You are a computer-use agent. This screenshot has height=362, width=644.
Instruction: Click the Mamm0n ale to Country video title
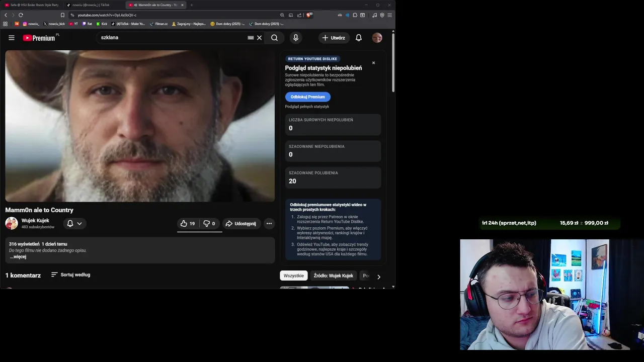click(39, 210)
